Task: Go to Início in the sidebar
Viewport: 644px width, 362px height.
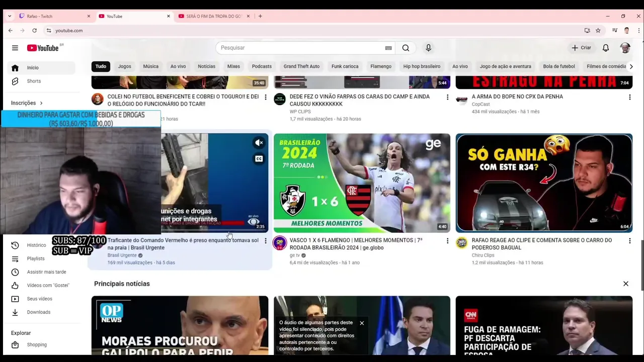Action: (x=40, y=67)
